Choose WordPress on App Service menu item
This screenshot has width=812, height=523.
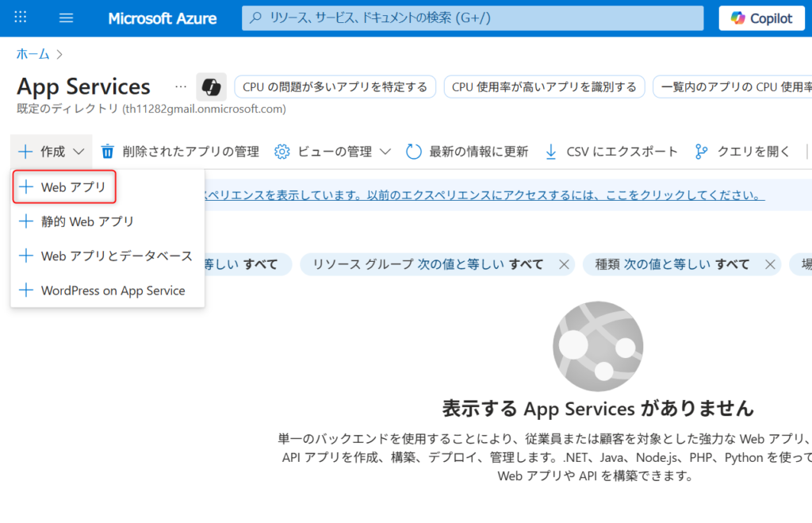[108, 290]
